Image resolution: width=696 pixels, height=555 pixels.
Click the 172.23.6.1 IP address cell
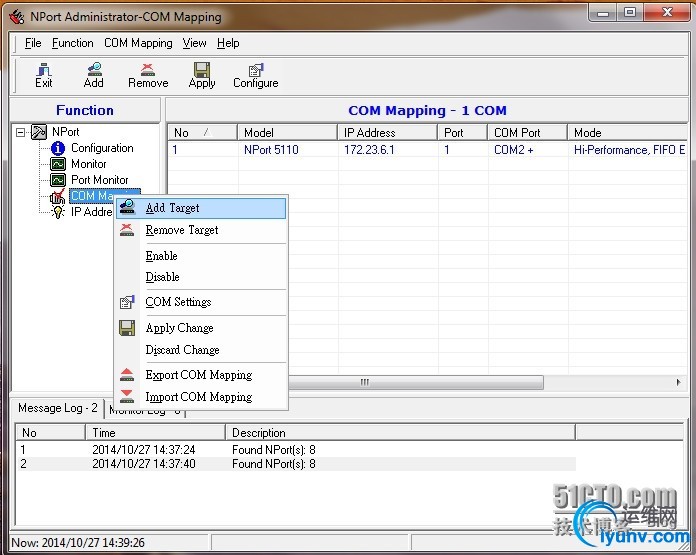coord(369,150)
